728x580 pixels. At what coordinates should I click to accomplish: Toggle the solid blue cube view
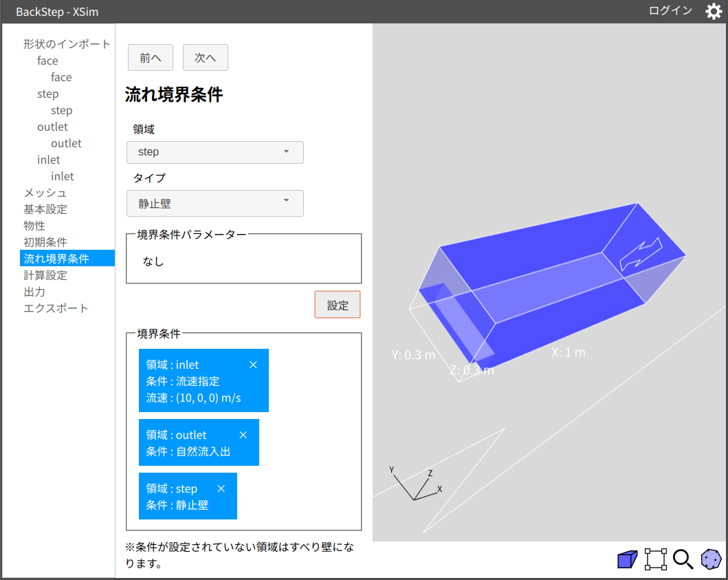point(627,559)
